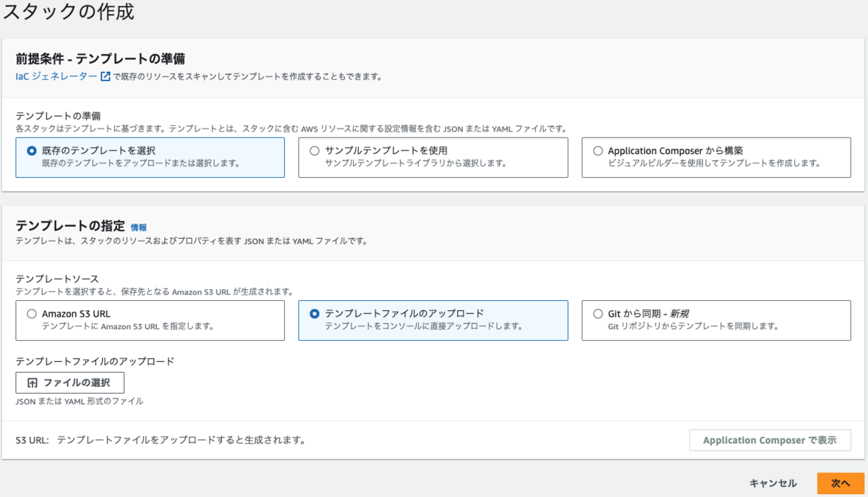Select Application Composer から構築 radio option
The height and width of the screenshot is (497, 868).
[597, 151]
